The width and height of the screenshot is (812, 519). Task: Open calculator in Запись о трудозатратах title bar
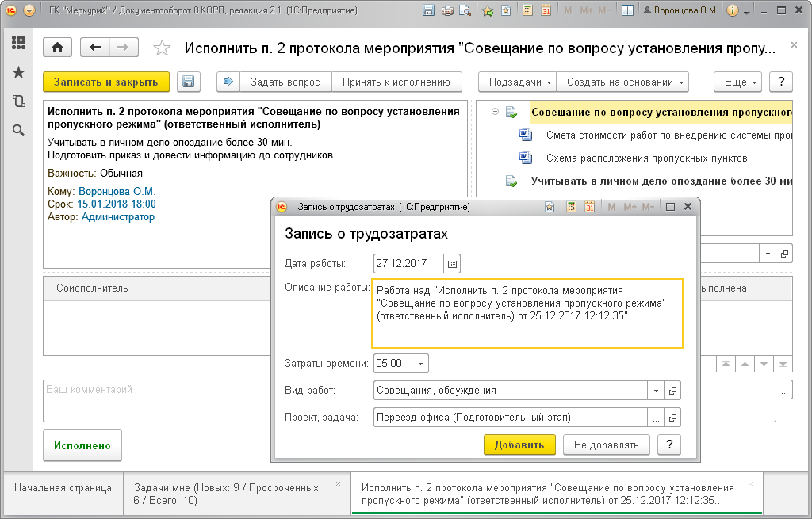point(571,207)
